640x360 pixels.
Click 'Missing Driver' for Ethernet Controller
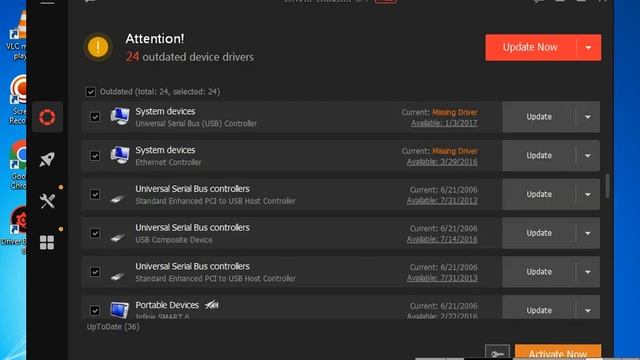pyautogui.click(x=455, y=151)
